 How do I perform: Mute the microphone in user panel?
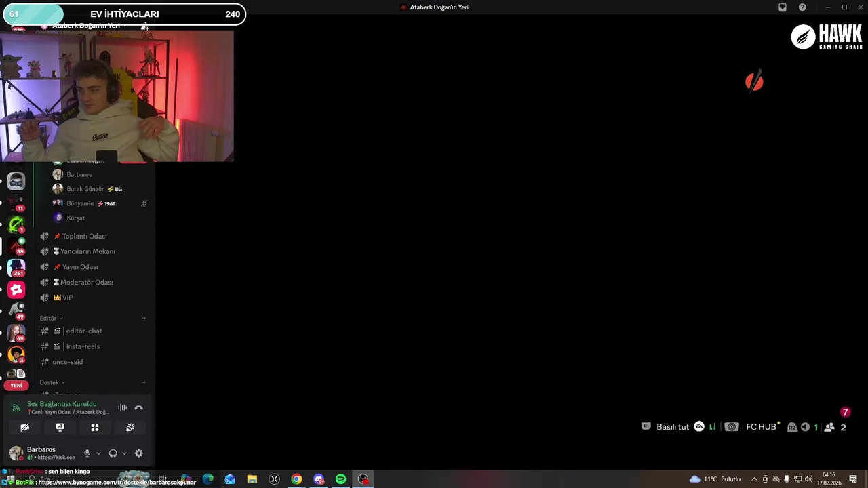point(87,453)
